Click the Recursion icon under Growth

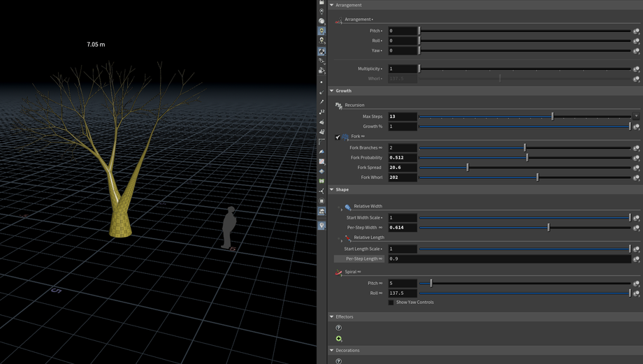coord(339,105)
